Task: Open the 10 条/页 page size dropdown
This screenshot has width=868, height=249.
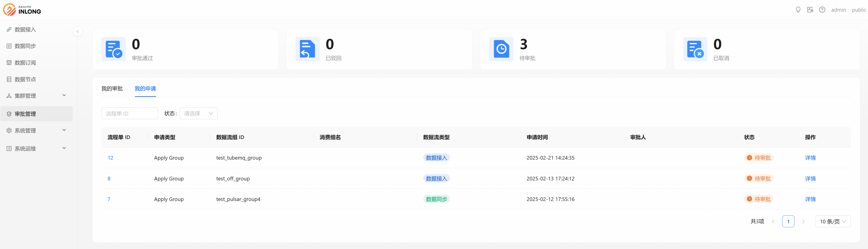Action: [x=833, y=221]
